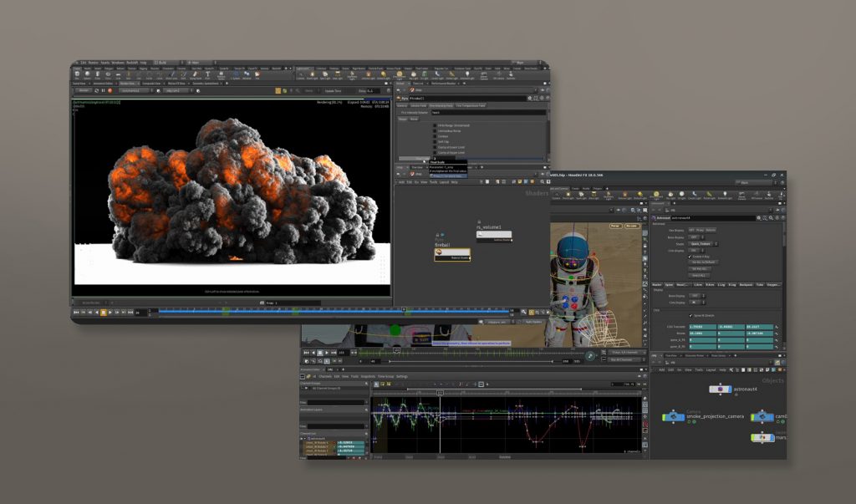Toggle the Soft Clip checkbox
This screenshot has width=856, height=504.
coord(435,141)
